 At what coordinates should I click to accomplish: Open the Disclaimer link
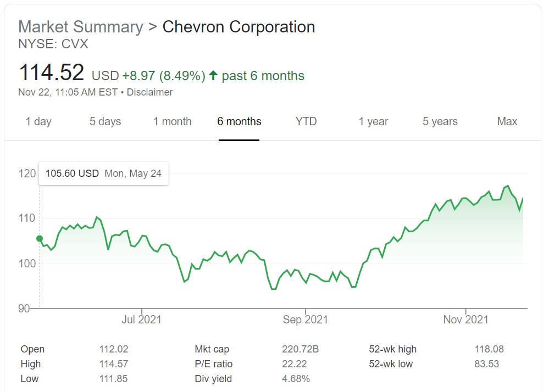pos(149,92)
